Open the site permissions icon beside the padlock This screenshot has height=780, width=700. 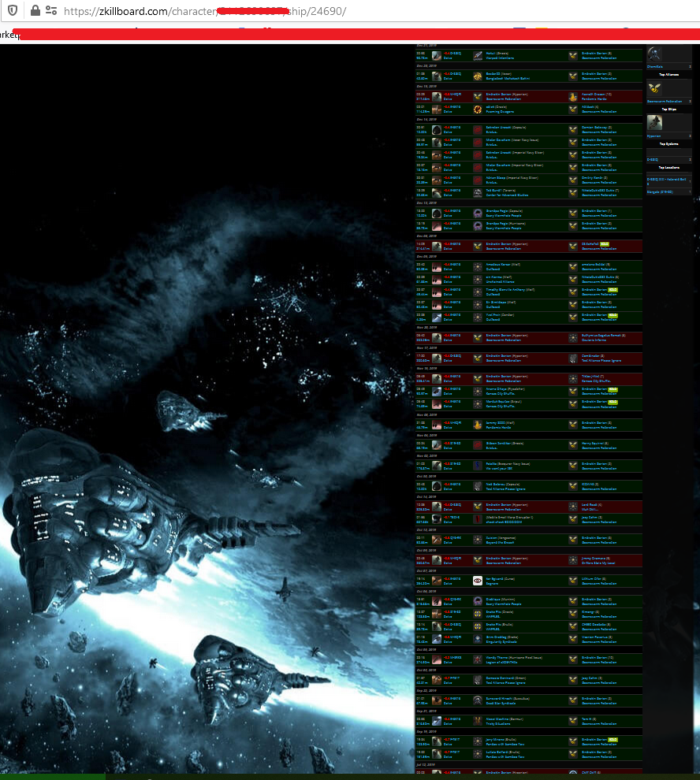click(x=50, y=10)
